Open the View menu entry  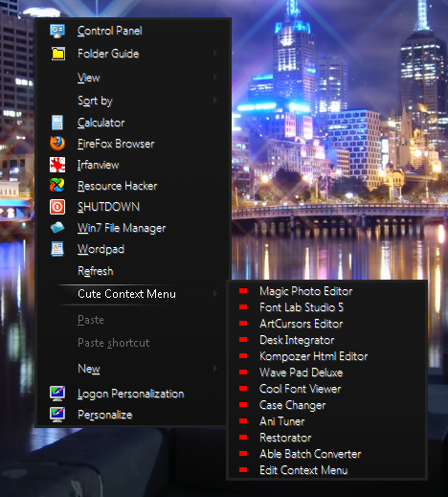tap(133, 78)
